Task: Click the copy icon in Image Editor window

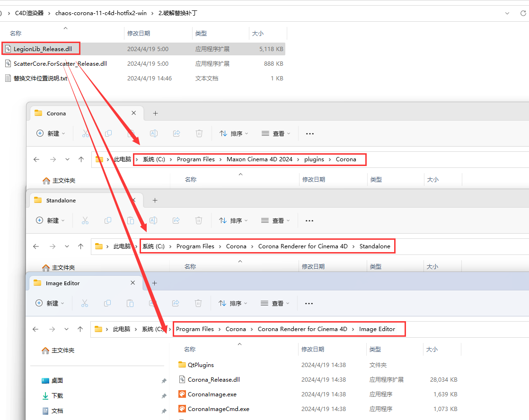Action: [107, 303]
